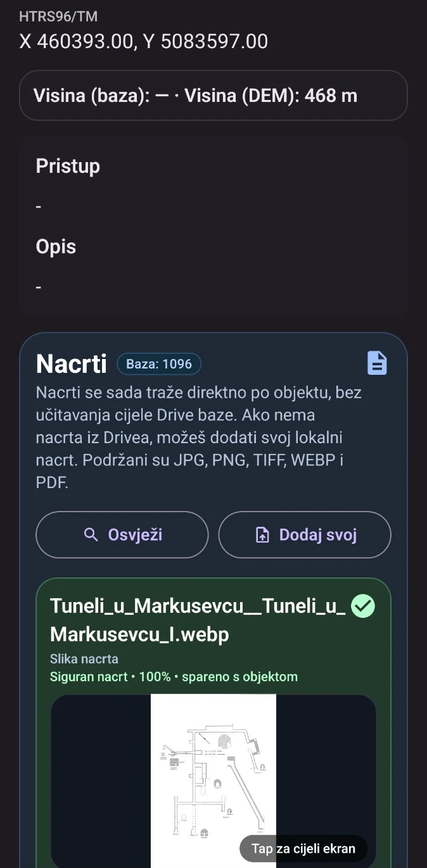Select the Baza: 1096 badge
Screen dimensions: 427x868
click(159, 364)
